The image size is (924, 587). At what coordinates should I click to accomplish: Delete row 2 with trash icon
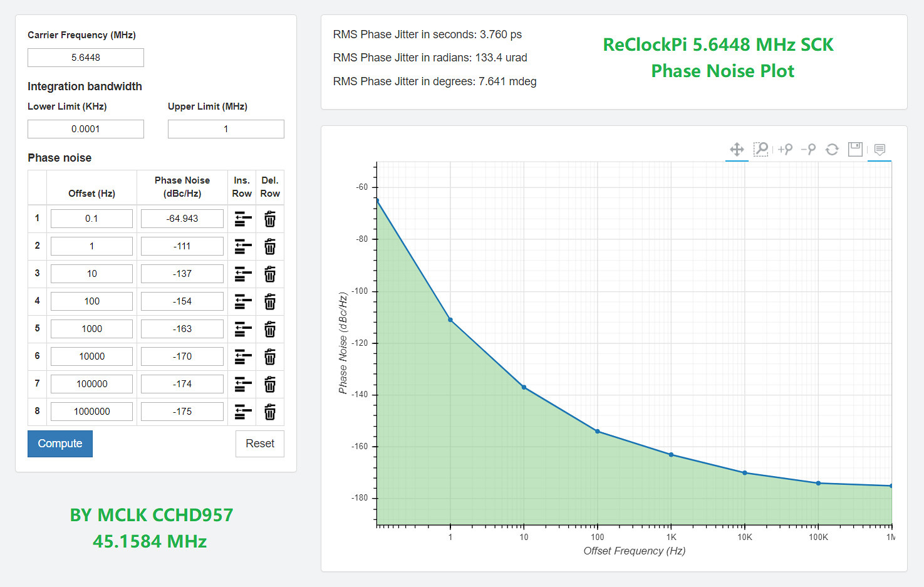(x=270, y=247)
